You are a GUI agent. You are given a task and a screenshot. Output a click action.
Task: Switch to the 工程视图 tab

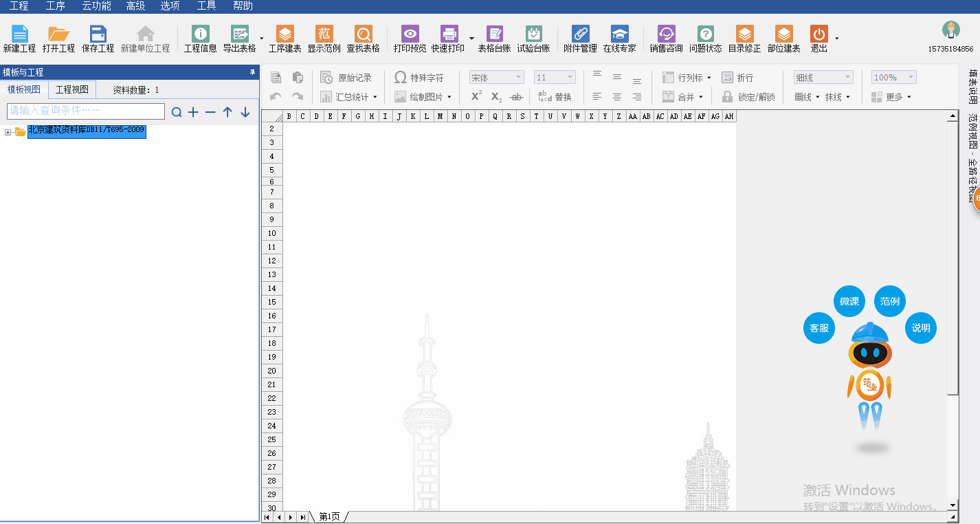72,89
